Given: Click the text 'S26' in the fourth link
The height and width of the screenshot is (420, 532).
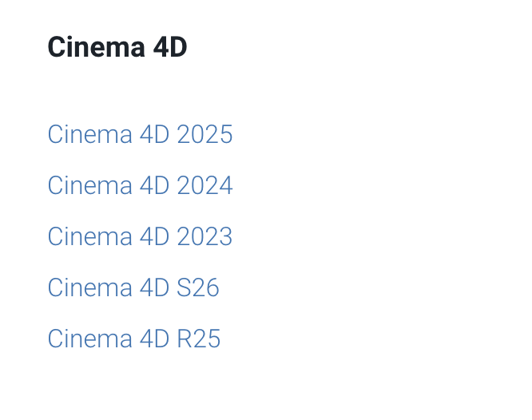Looking at the screenshot, I should point(198,287).
